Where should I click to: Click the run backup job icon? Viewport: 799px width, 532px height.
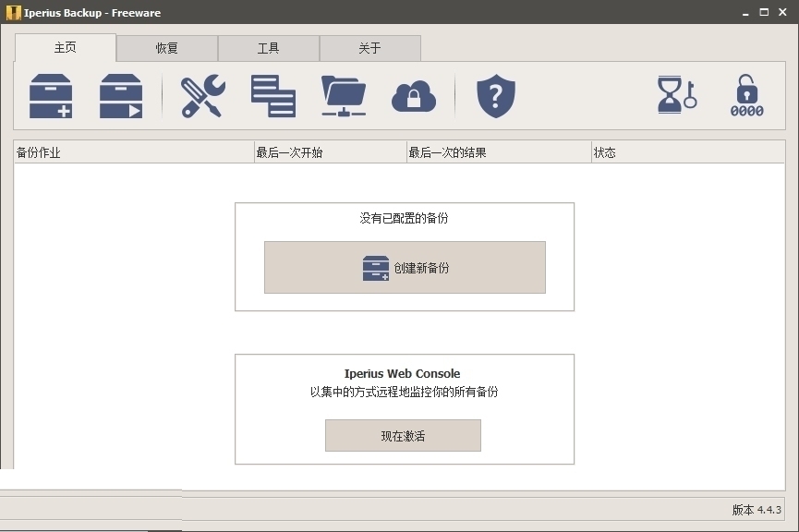tap(121, 96)
